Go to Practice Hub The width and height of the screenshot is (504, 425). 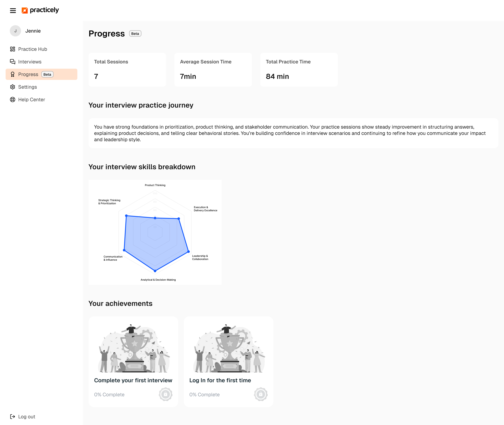tap(32, 49)
